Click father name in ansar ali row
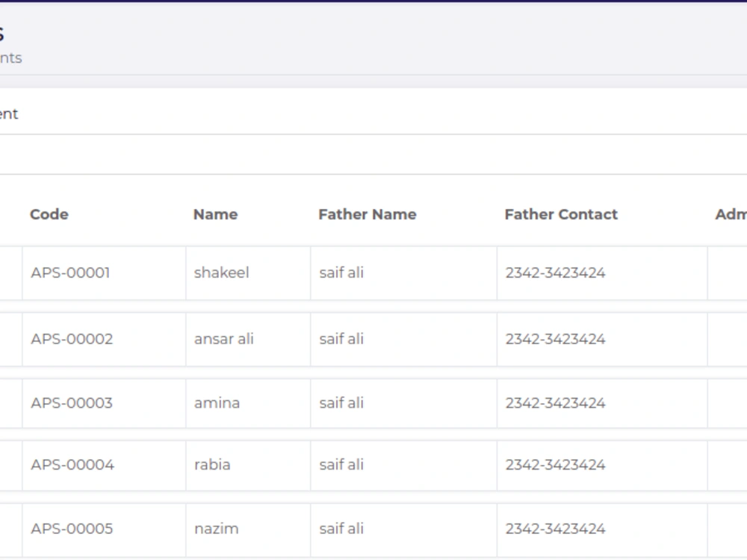Image resolution: width=747 pixels, height=560 pixels. [x=341, y=339]
